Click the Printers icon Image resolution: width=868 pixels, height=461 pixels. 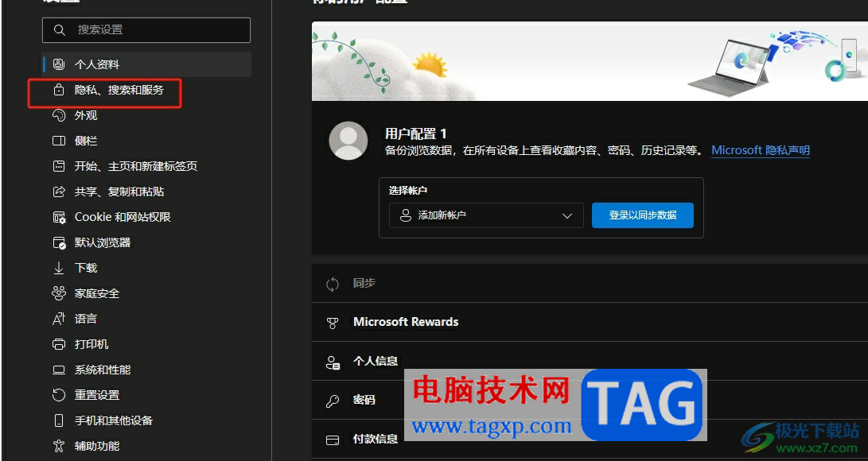pyautogui.click(x=59, y=344)
